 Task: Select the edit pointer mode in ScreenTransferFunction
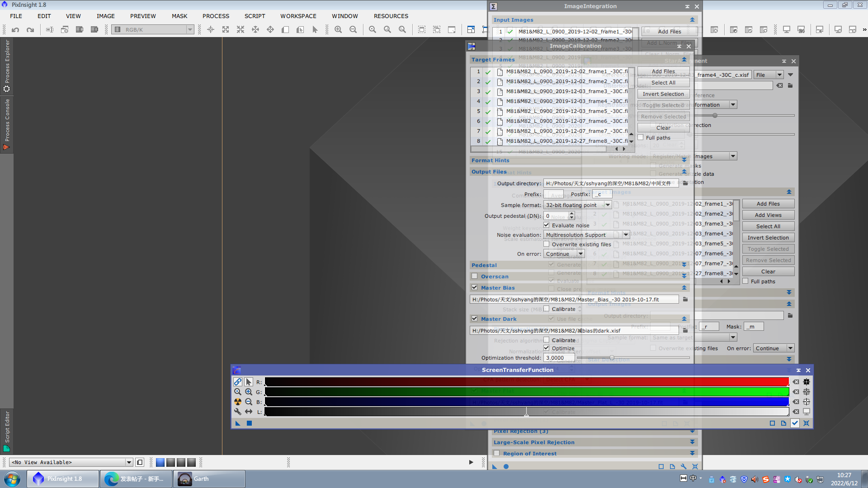tap(249, 382)
